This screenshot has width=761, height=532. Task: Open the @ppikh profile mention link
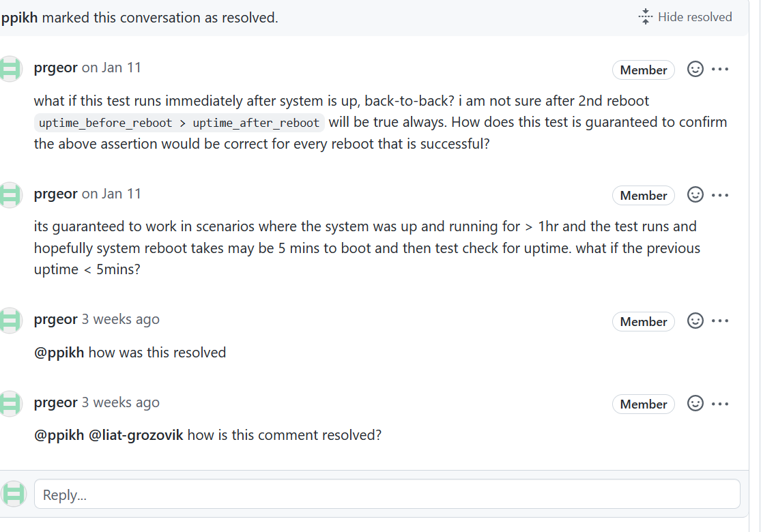coord(59,352)
